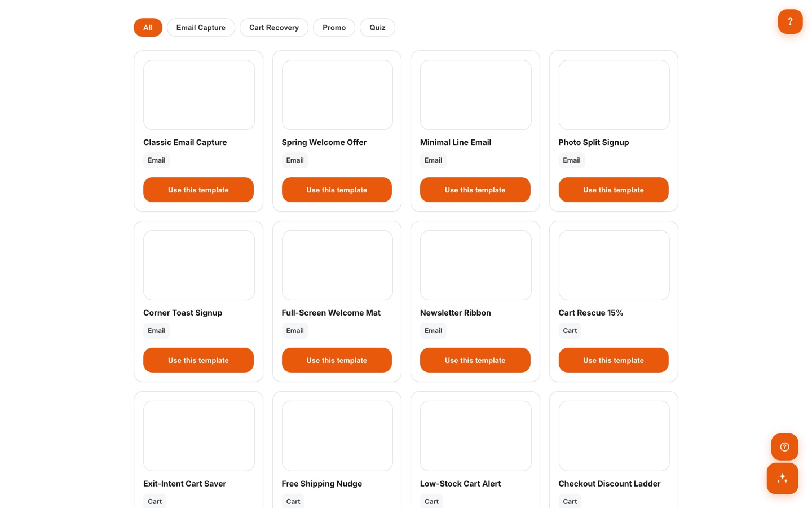Screen dimensions: 812x508
Task: Click the Spring Welcome Offer title
Action: tap(324, 142)
